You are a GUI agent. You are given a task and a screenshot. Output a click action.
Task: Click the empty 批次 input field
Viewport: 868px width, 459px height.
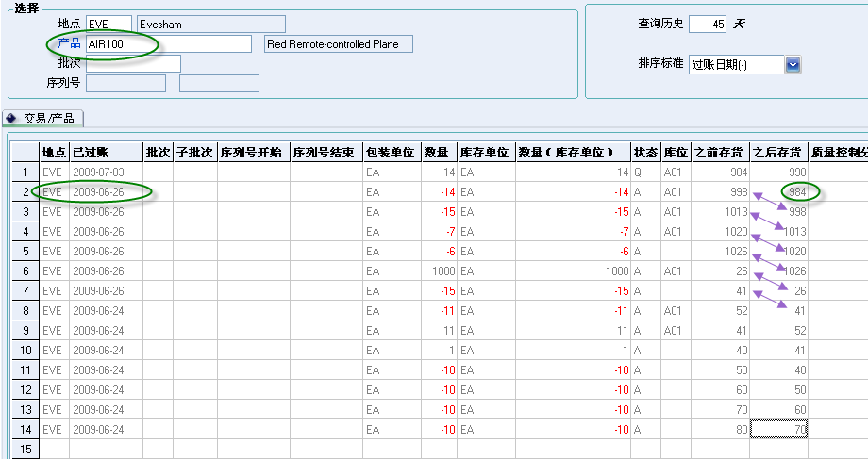(133, 63)
